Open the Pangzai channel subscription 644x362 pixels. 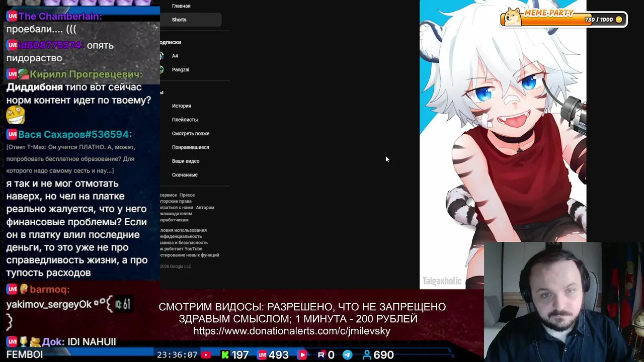click(x=181, y=70)
